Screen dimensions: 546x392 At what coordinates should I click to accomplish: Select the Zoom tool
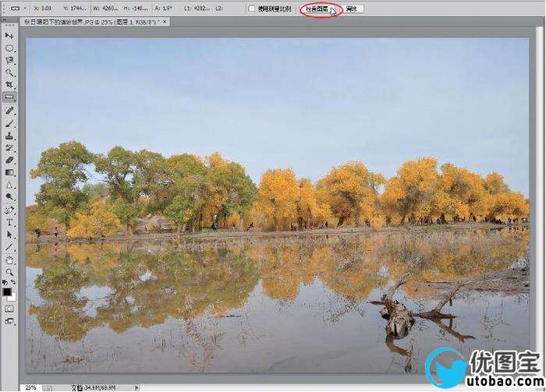point(9,272)
